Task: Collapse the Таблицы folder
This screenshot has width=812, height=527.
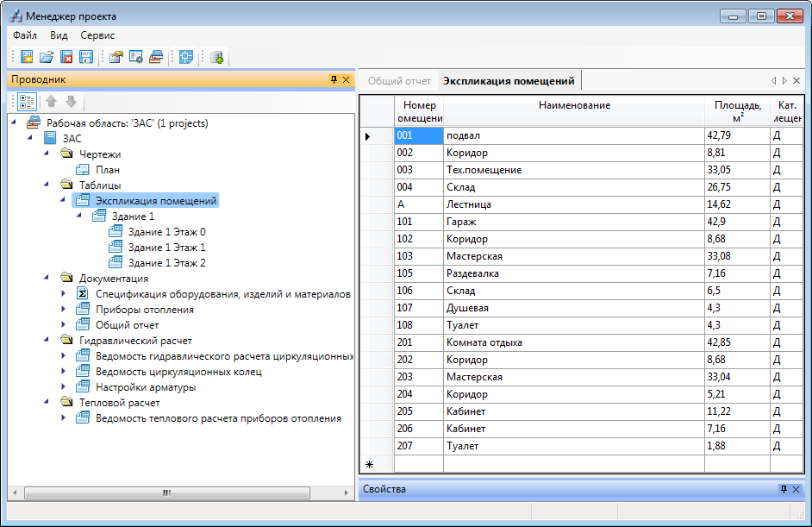Action: coord(47,185)
